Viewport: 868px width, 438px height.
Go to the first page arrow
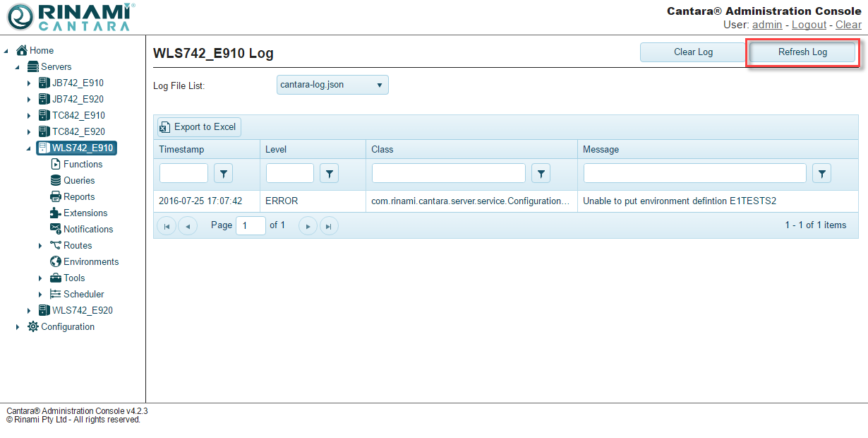tap(167, 226)
